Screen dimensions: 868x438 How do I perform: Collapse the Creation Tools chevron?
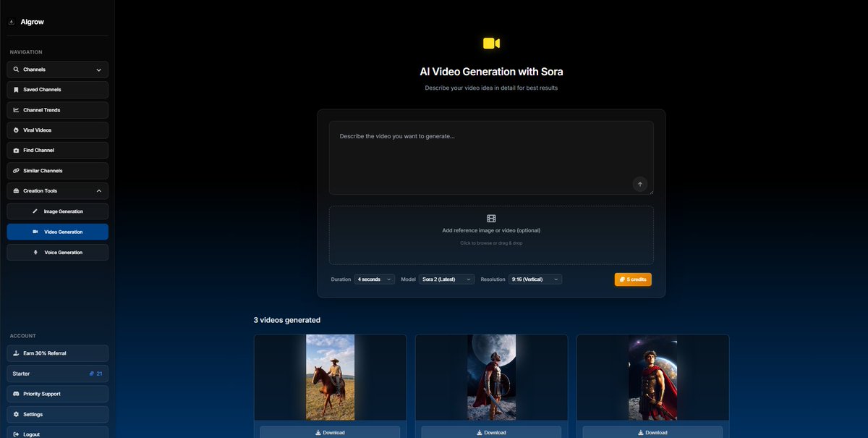click(98, 191)
